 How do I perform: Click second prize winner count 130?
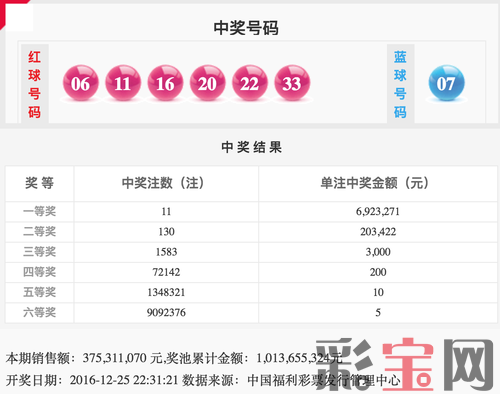tap(166, 232)
